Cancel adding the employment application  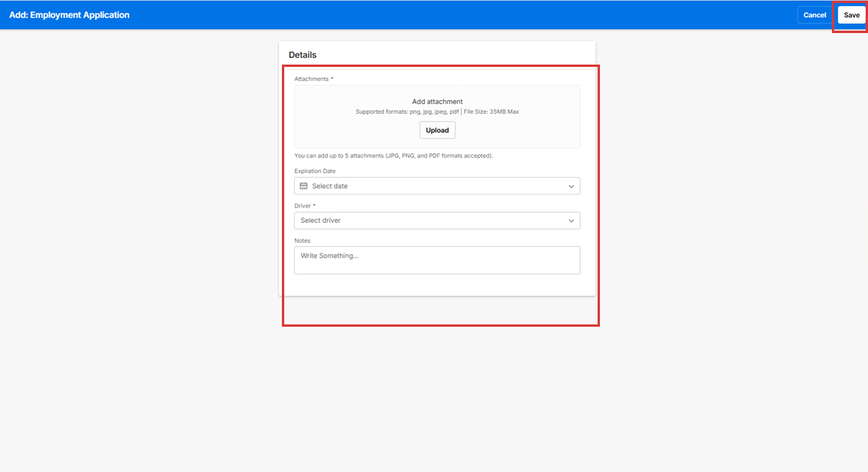pyautogui.click(x=814, y=15)
